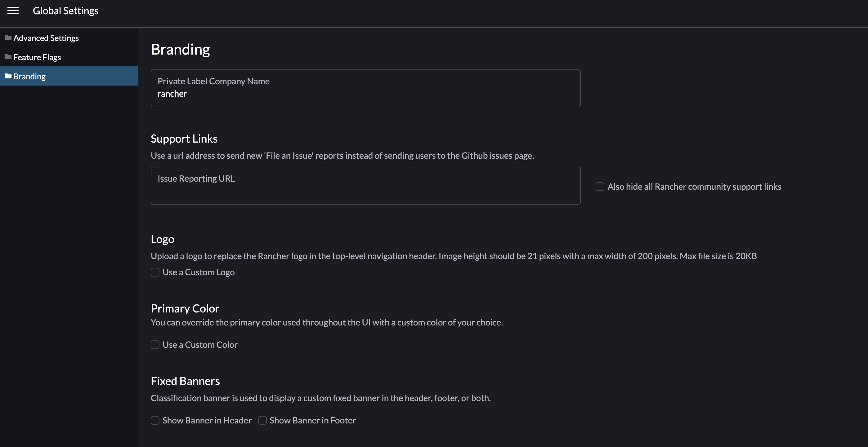This screenshot has width=868, height=447.
Task: Enable the Use a Custom Logo option
Action: coord(155,272)
